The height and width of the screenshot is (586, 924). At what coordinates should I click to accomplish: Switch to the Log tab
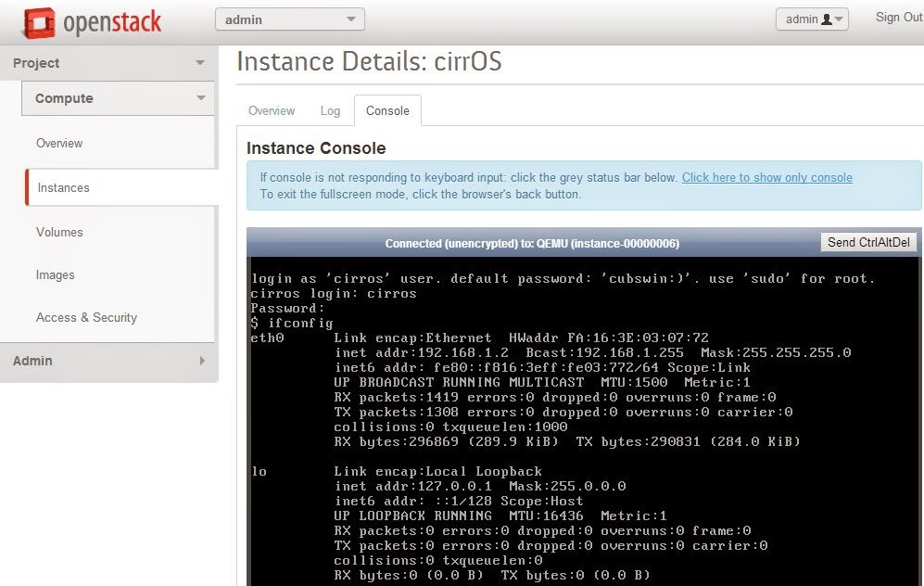pos(330,111)
